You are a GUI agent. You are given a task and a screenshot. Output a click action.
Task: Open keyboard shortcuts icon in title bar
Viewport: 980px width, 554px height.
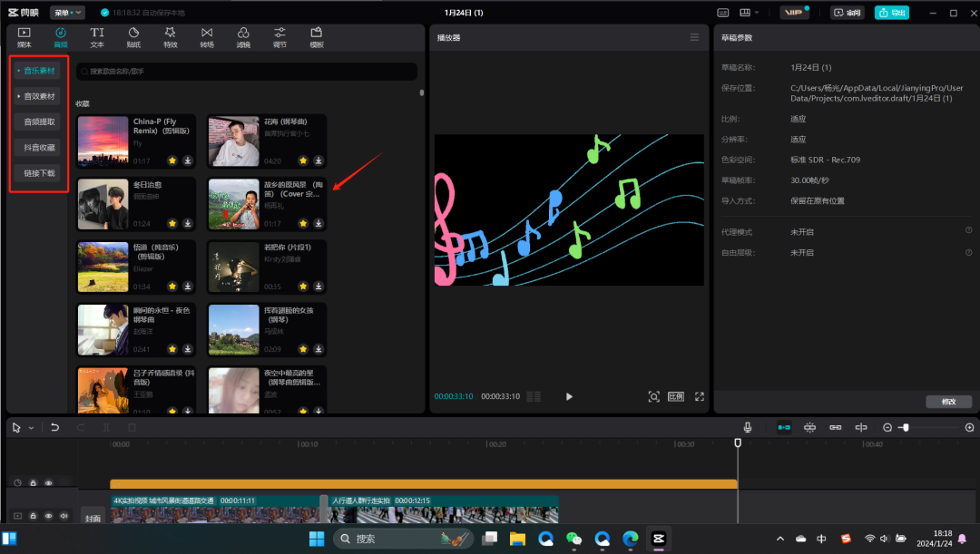coord(723,13)
